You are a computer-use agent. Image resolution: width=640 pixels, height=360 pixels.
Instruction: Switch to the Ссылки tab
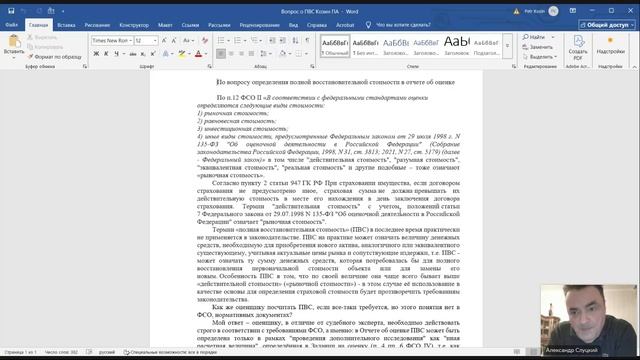pyautogui.click(x=190, y=25)
